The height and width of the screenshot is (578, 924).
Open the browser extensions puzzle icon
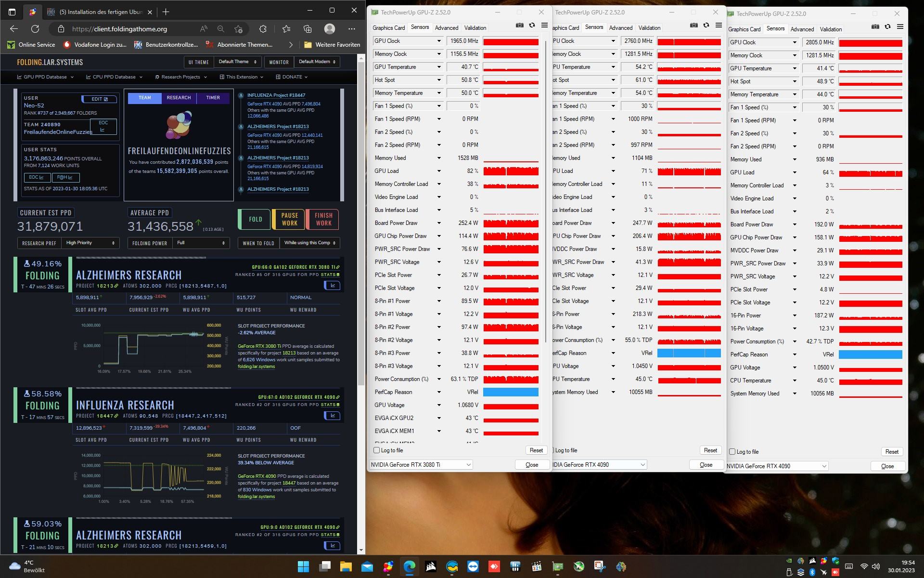tap(263, 29)
